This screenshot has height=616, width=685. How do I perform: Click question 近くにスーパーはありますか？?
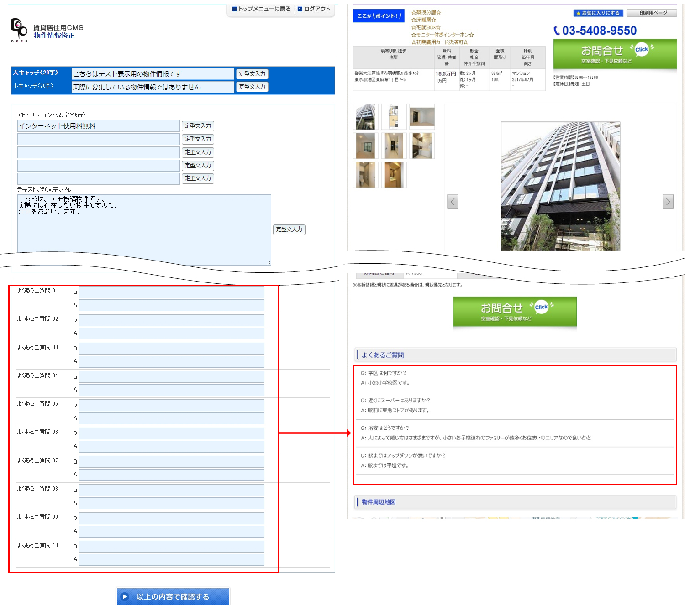pyautogui.click(x=399, y=401)
